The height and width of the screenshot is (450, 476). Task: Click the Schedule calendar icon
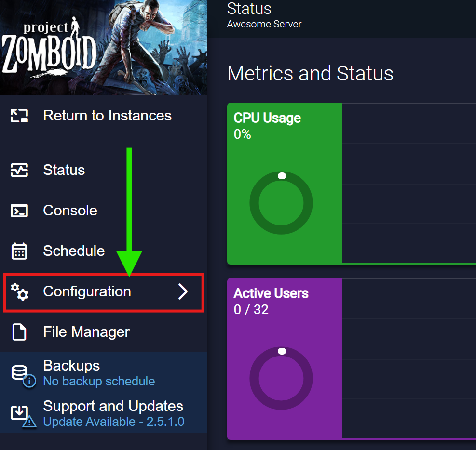[x=19, y=251]
